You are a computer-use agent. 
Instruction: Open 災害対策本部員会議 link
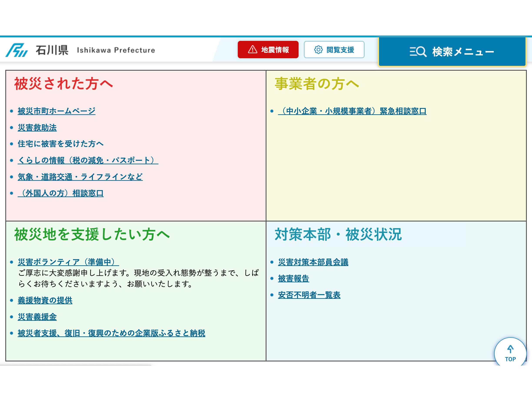pyautogui.click(x=313, y=262)
